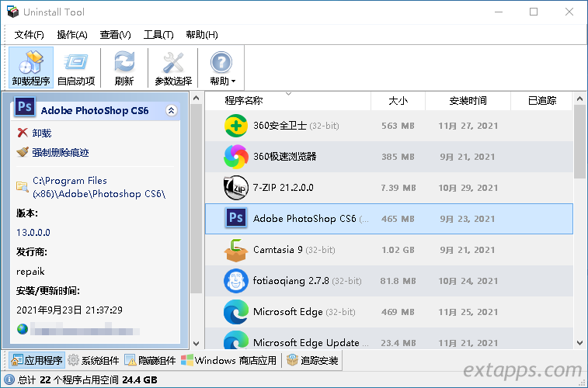Sort by 大小 size column header
Viewport: 588px width, 388px height.
click(x=398, y=101)
